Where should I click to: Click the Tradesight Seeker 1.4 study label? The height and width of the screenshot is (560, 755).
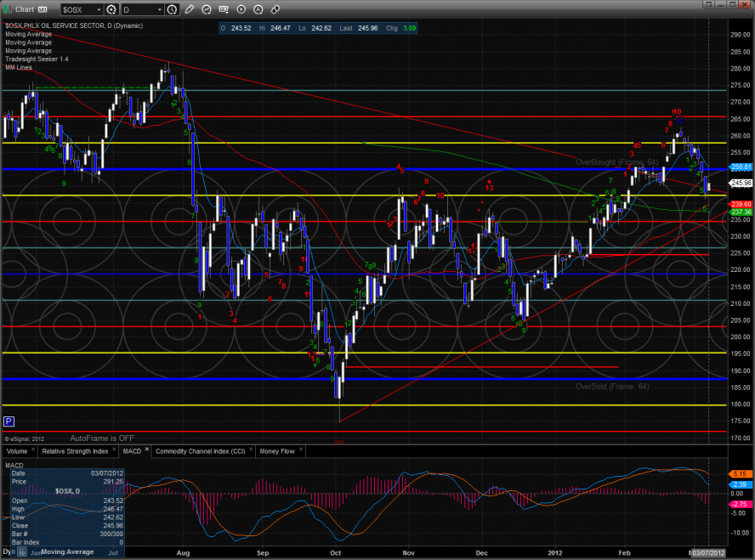[x=37, y=59]
